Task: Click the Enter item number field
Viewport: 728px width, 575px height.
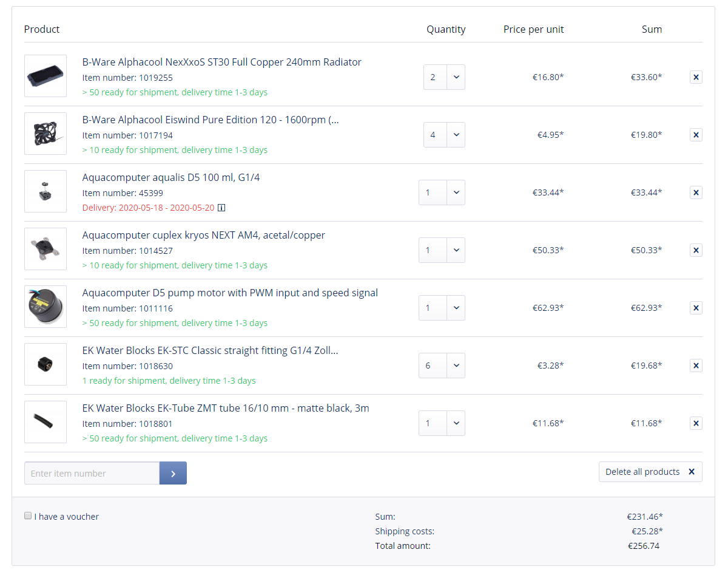Action: [x=92, y=473]
